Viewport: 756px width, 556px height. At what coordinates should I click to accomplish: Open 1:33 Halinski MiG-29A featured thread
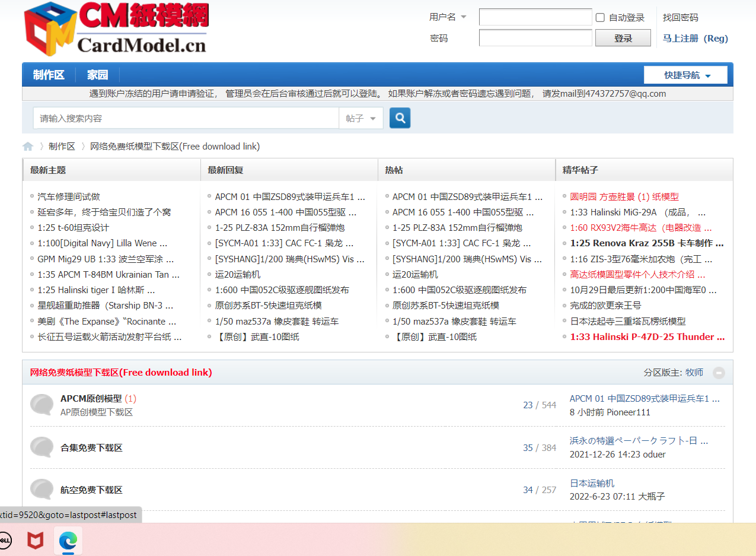(x=638, y=212)
